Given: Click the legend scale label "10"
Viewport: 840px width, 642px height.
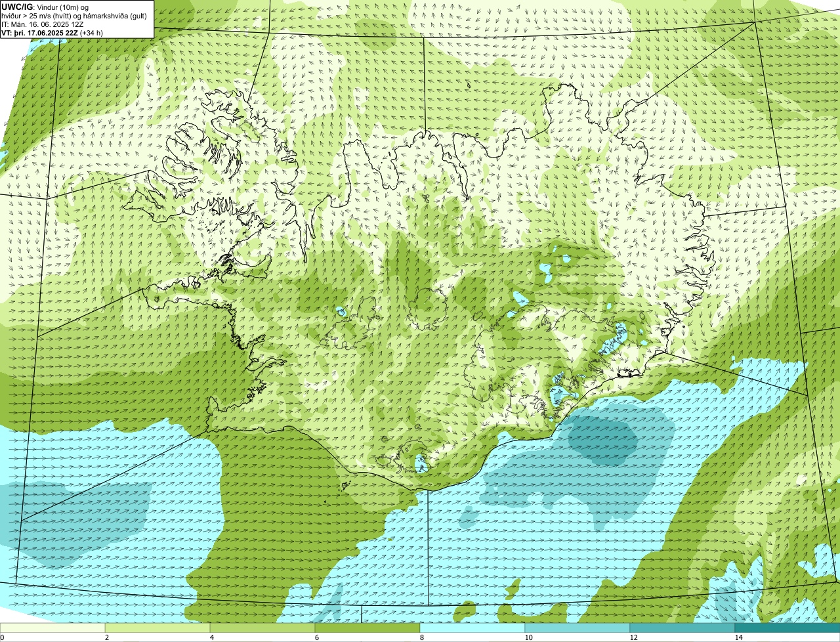Looking at the screenshot, I should point(528,637).
